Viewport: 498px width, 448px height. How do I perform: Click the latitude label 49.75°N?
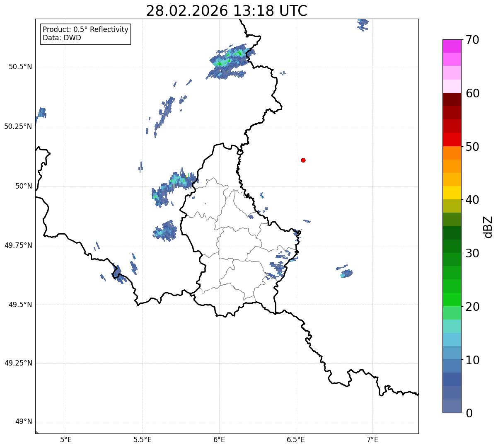pyautogui.click(x=18, y=245)
